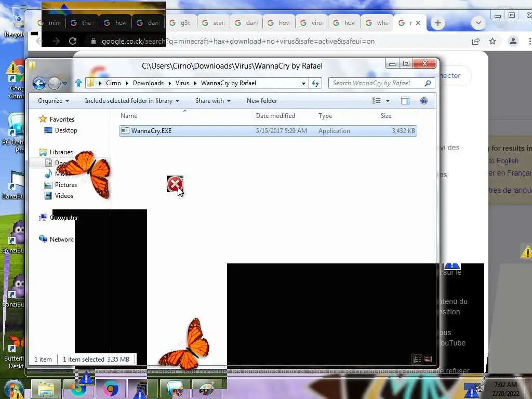
Task: Select Favorites in the navigation pane
Action: (x=62, y=119)
